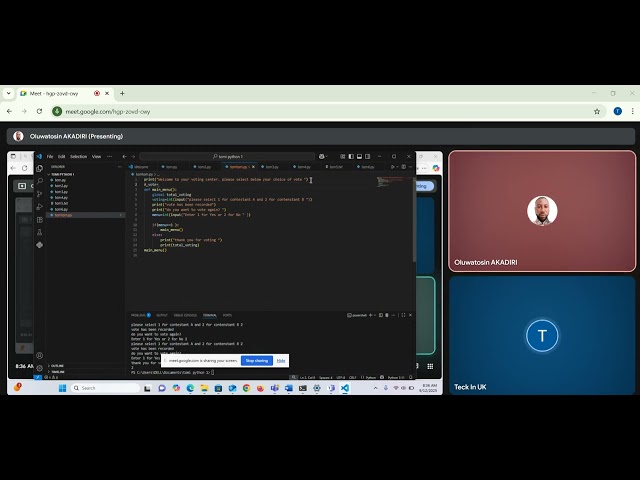Click the Oluwatosin AKADIRI participant tile
Screen dimensions: 640x480
542,211
